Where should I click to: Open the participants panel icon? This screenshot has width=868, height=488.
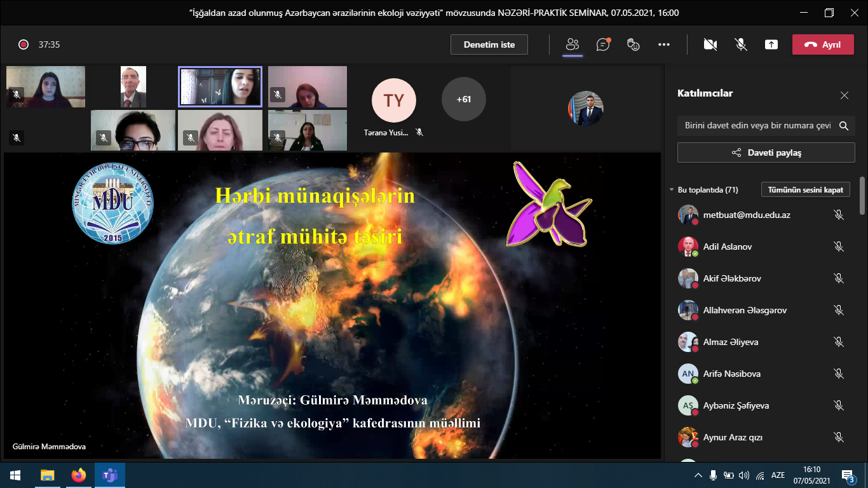click(x=573, y=44)
